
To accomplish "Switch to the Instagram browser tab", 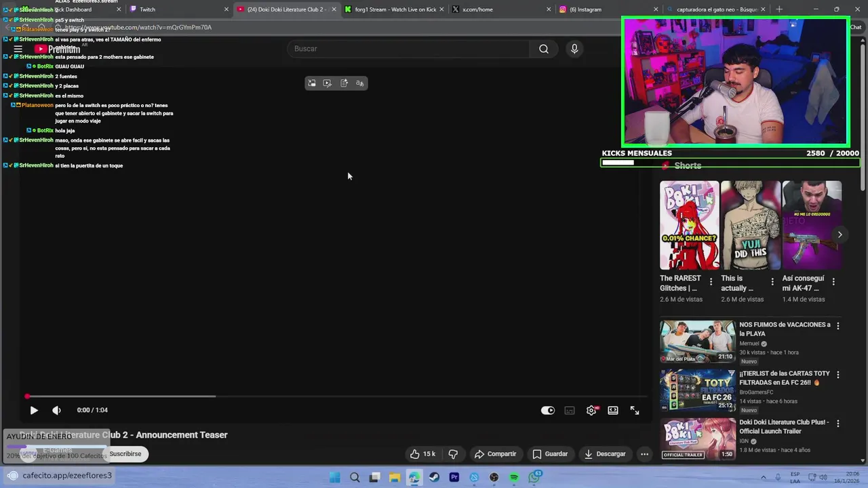I will click(608, 9).
